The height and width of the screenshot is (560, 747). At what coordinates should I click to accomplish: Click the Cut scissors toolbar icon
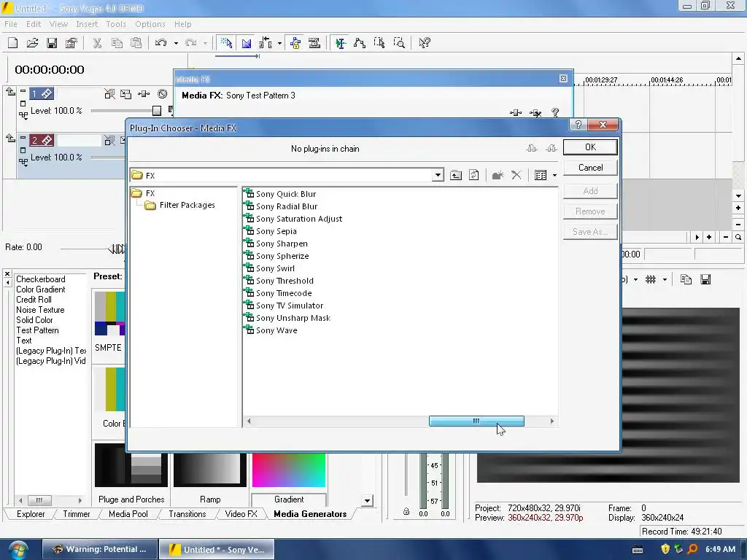[97, 43]
